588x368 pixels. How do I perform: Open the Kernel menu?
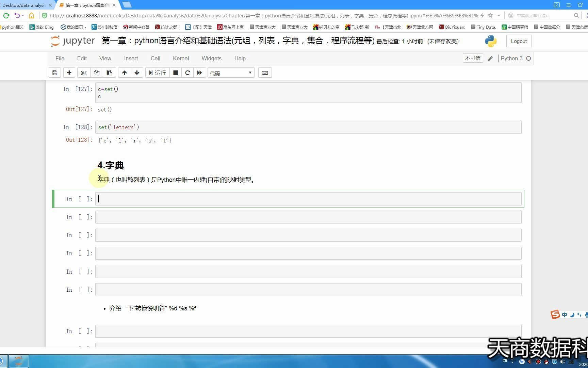181,58
